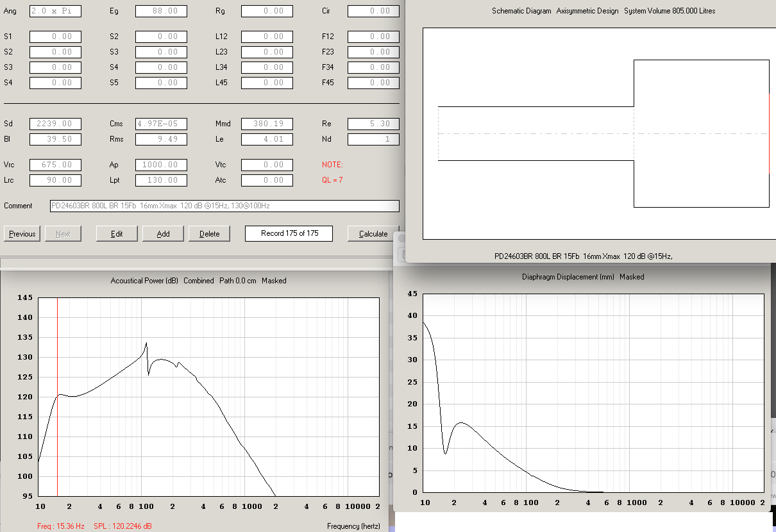Select the Atc input field
The image size is (776, 532).
pyautogui.click(x=267, y=180)
